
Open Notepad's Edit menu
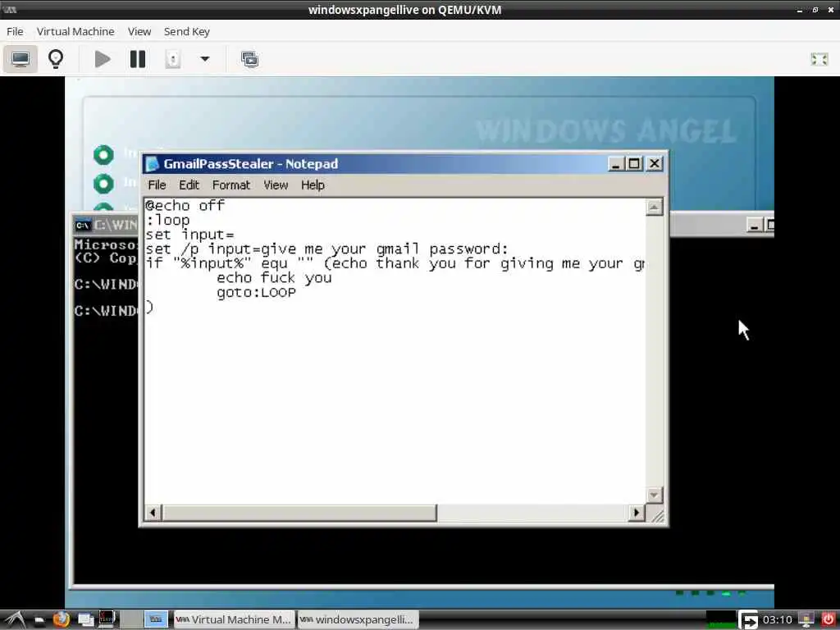pos(189,185)
